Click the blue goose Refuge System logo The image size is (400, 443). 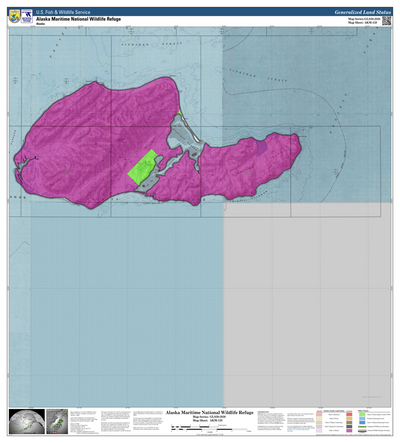[x=27, y=16]
